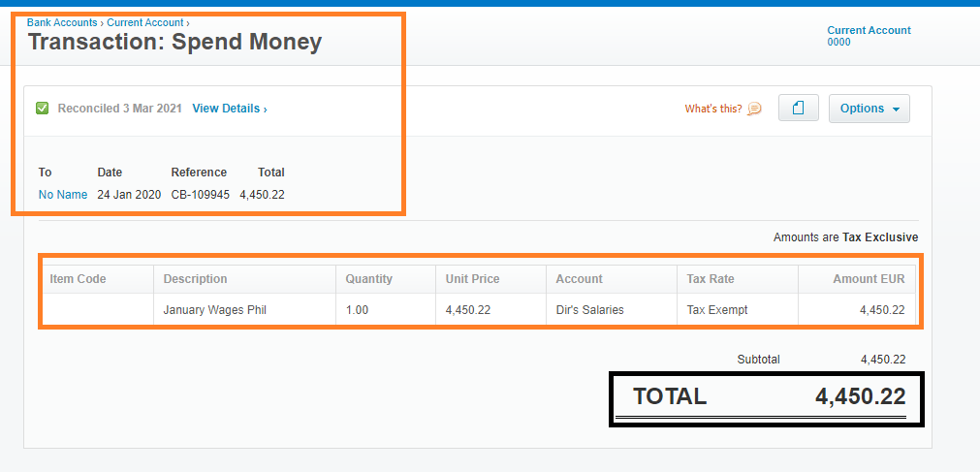Click the subtotal value 4,450.22
Image resolution: width=980 pixels, height=472 pixels.
coord(883,360)
